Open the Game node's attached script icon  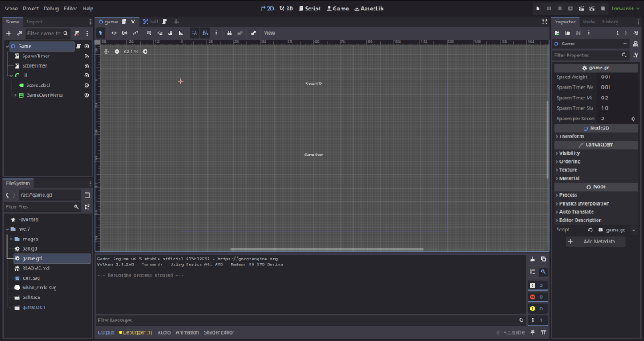point(78,47)
